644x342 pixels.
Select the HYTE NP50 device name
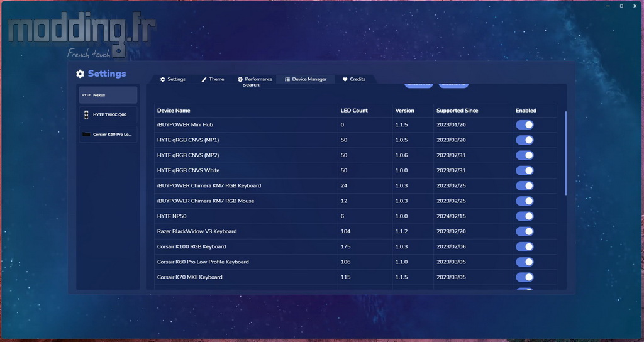[x=172, y=216]
